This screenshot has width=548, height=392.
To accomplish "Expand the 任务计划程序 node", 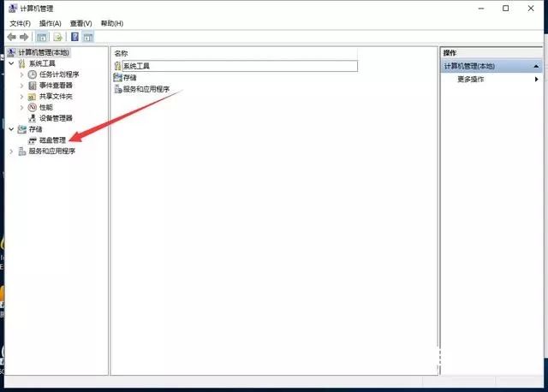I will click(x=21, y=74).
